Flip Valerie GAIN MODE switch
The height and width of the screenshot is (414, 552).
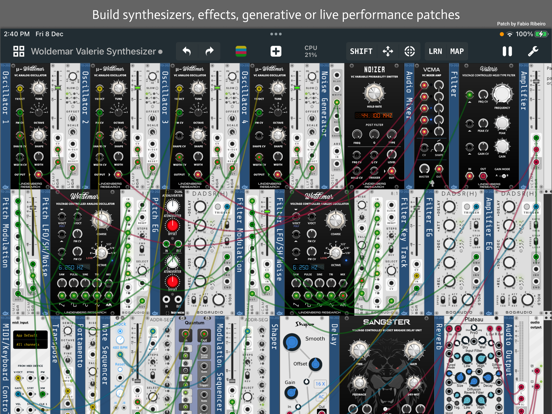(x=504, y=176)
